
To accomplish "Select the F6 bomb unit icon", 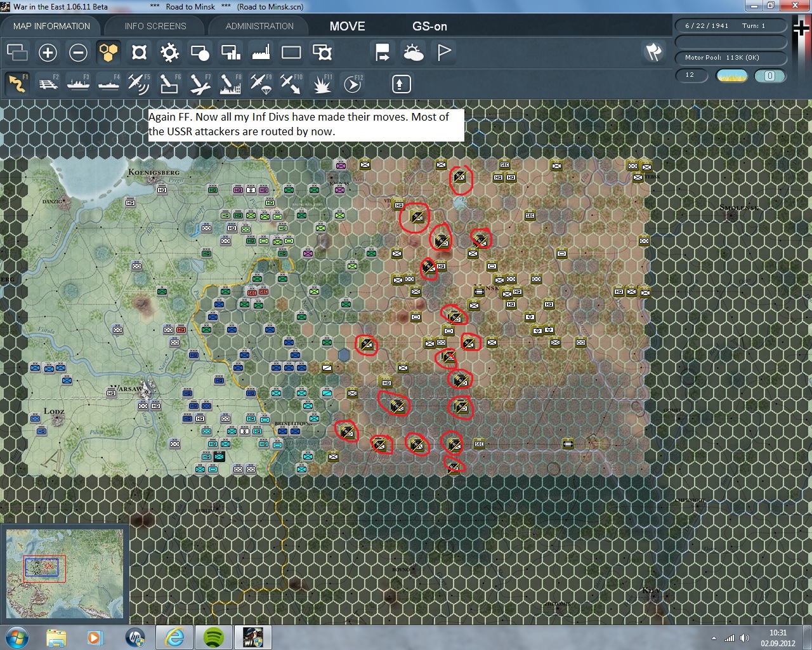I will (169, 84).
